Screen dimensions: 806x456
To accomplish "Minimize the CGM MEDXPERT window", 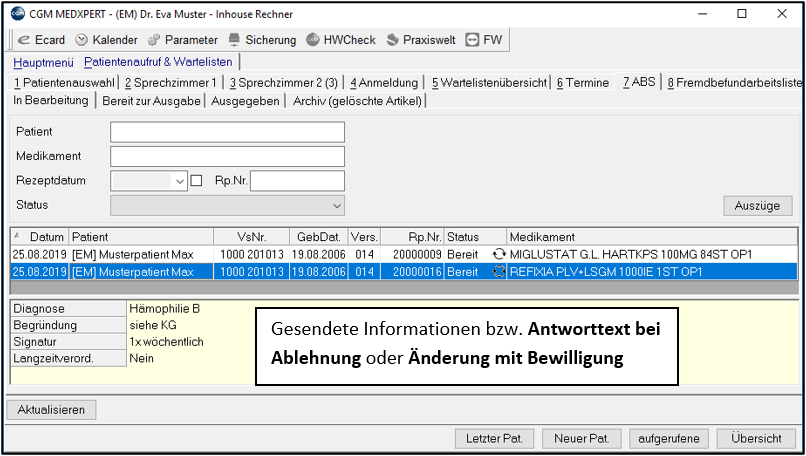I will point(703,14).
